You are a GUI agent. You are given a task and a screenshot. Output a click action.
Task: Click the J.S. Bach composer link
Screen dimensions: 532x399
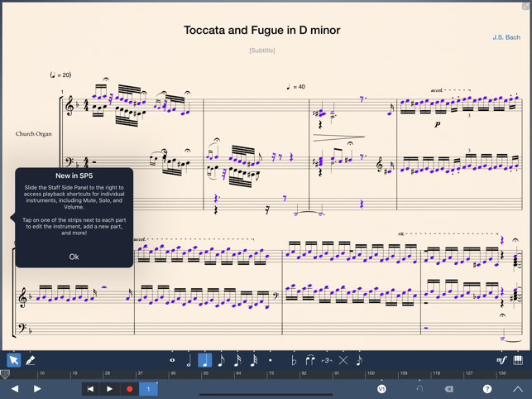pyautogui.click(x=506, y=37)
